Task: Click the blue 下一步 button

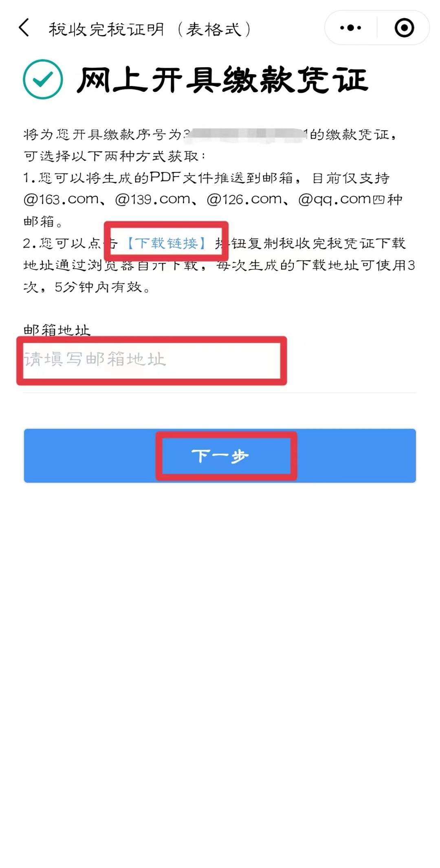Action: click(x=220, y=455)
